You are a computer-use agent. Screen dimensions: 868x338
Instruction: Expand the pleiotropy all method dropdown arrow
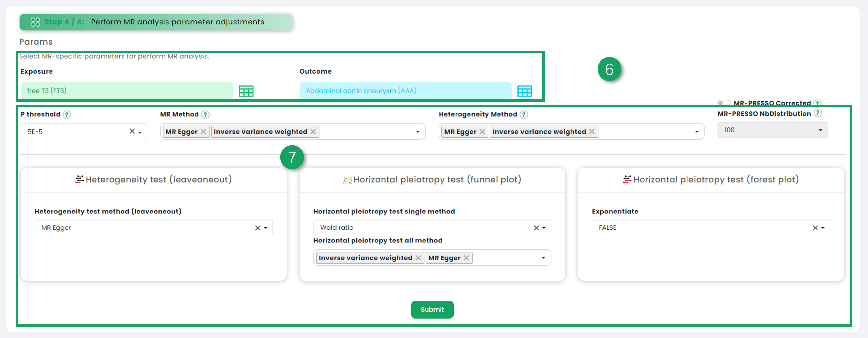pyautogui.click(x=543, y=258)
